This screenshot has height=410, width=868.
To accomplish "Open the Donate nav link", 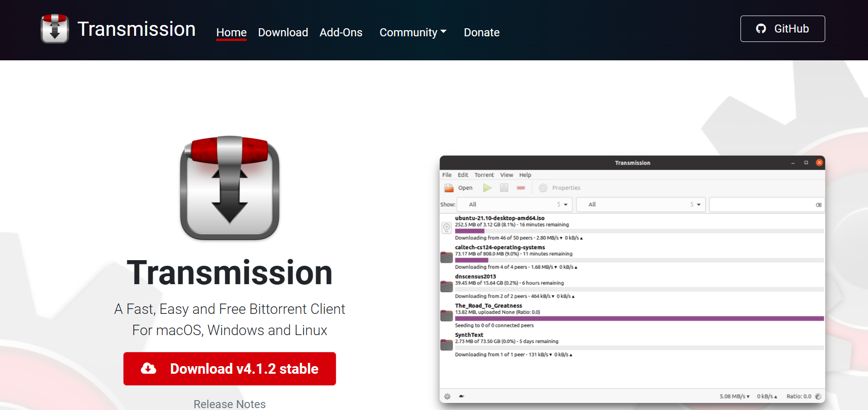I will pos(482,33).
